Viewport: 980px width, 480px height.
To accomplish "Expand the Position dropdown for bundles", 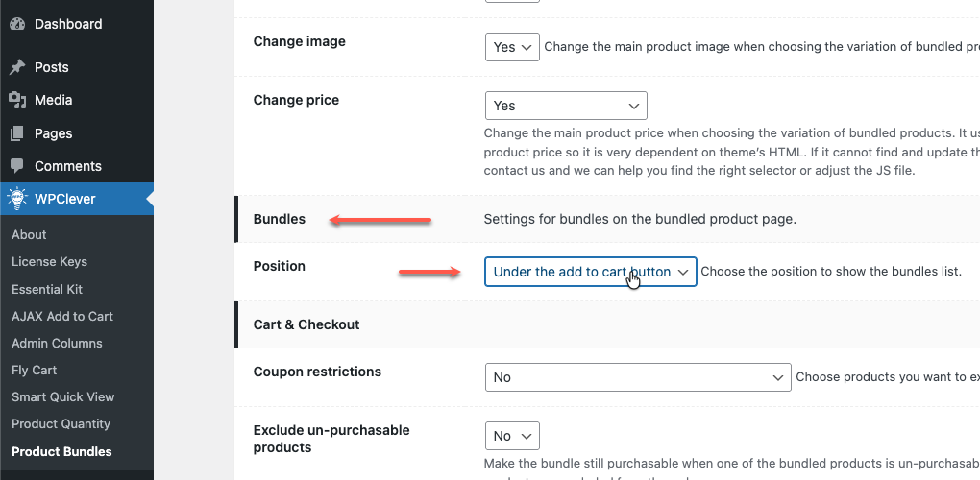I will coord(590,272).
